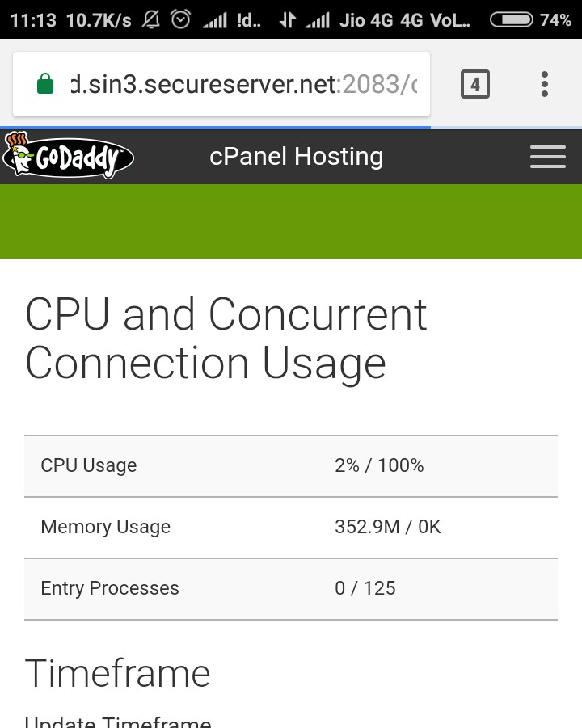The height and width of the screenshot is (728, 582).
Task: Open the tab switcher showing 4 tabs
Action: tap(474, 84)
